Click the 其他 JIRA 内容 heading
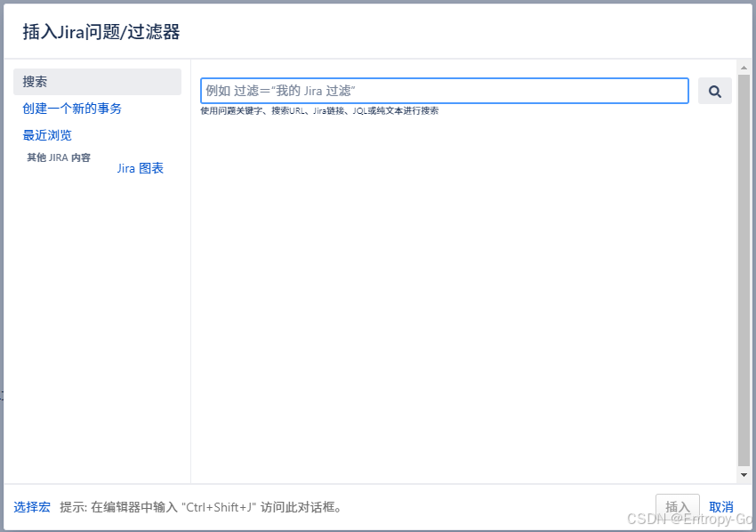Screen dimensions: 756x532 coord(59,157)
